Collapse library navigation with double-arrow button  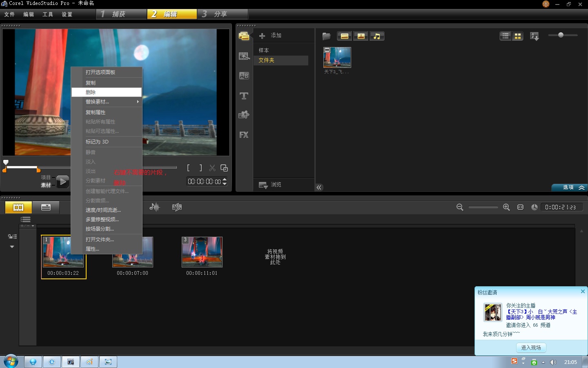(x=319, y=187)
